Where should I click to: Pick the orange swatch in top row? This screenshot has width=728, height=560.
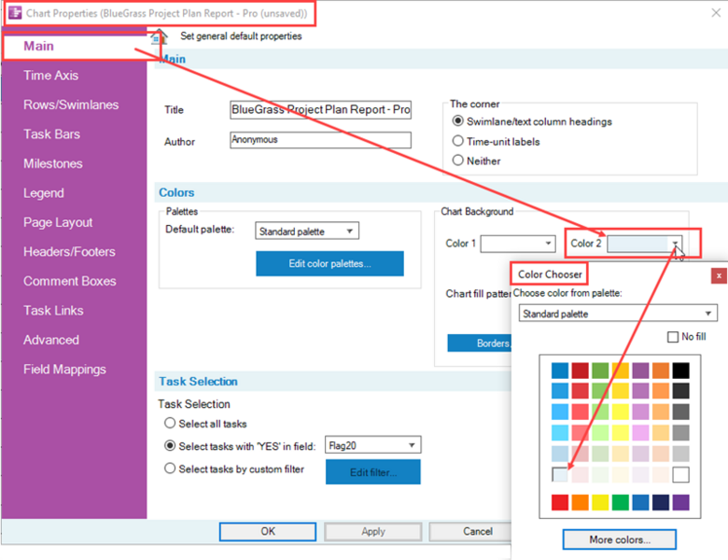[661, 371]
